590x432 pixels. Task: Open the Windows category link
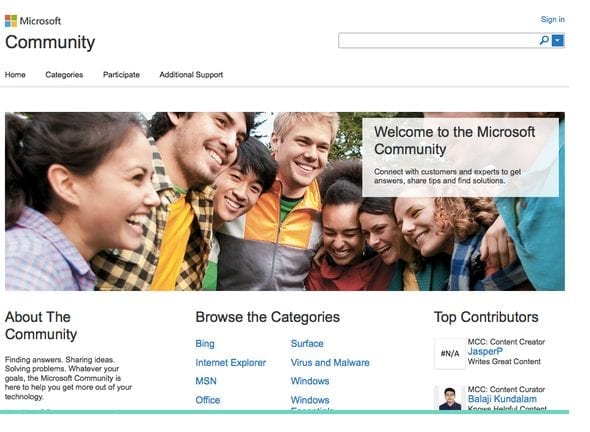[x=310, y=381]
